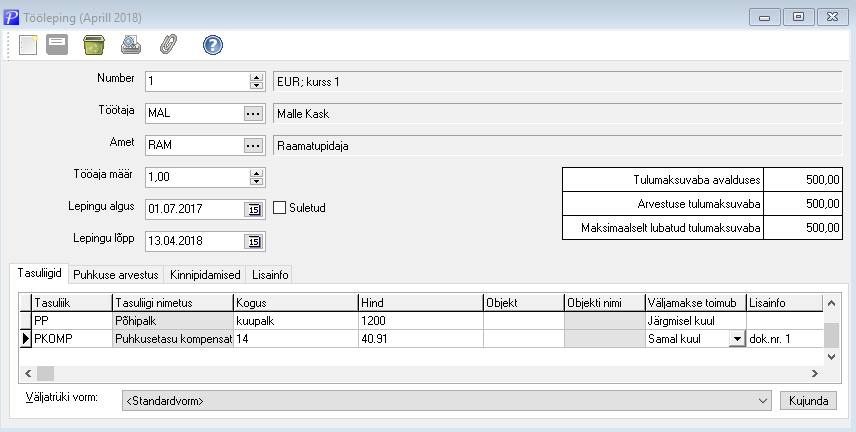The height and width of the screenshot is (432, 856).
Task: Click the dok.nr. 1 cell
Action: click(x=784, y=339)
